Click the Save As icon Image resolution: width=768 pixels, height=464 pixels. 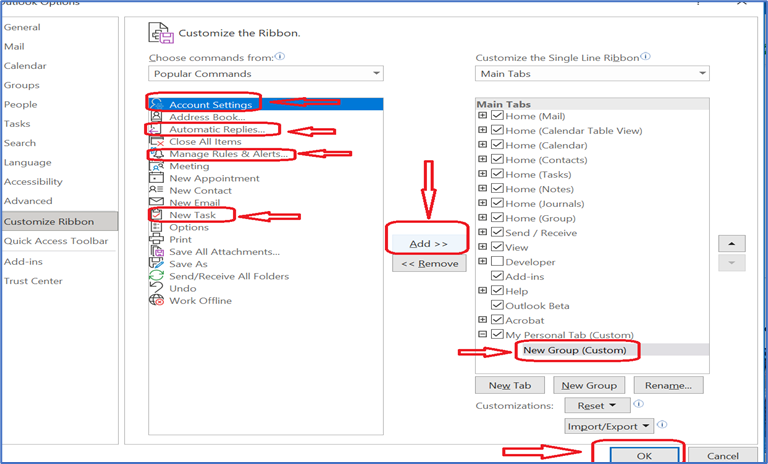156,264
